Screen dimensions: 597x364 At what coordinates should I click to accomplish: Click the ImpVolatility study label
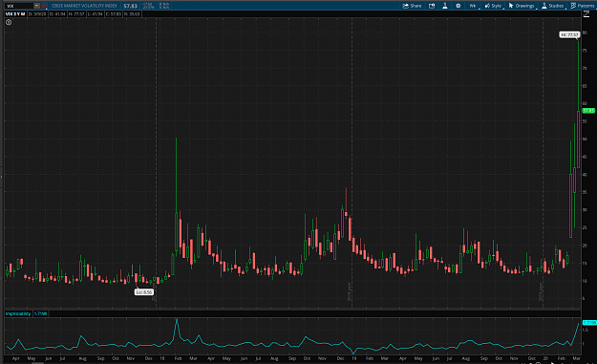[18, 313]
